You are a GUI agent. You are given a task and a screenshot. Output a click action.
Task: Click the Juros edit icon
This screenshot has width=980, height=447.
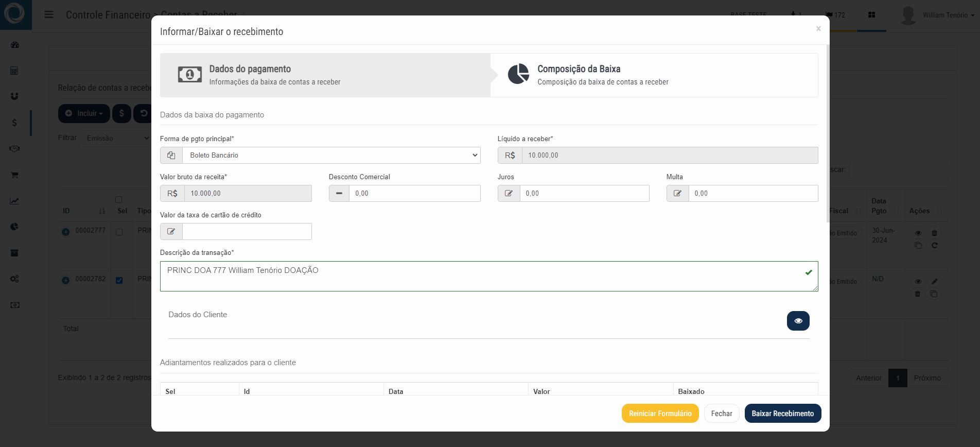point(509,193)
